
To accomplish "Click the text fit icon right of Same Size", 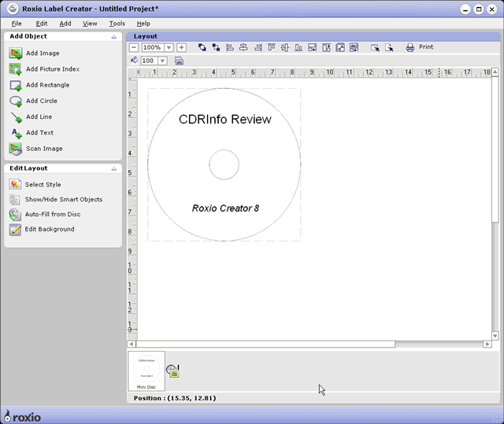I will tap(354, 47).
